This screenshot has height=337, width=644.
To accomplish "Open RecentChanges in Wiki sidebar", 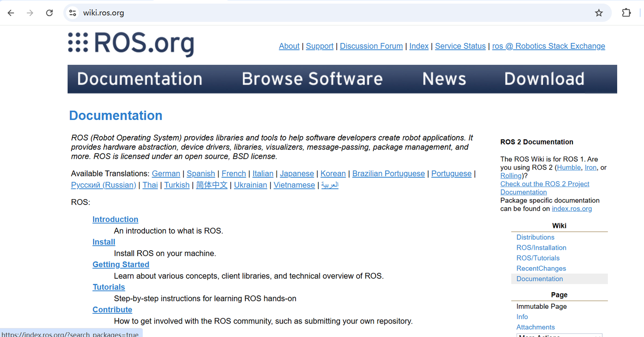I will [541, 269].
